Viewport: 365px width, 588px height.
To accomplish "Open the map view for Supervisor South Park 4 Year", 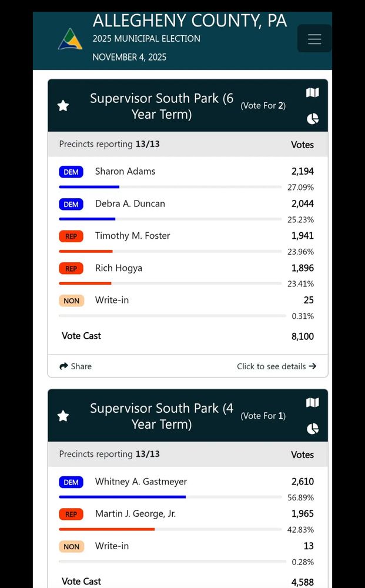I will pos(312,402).
